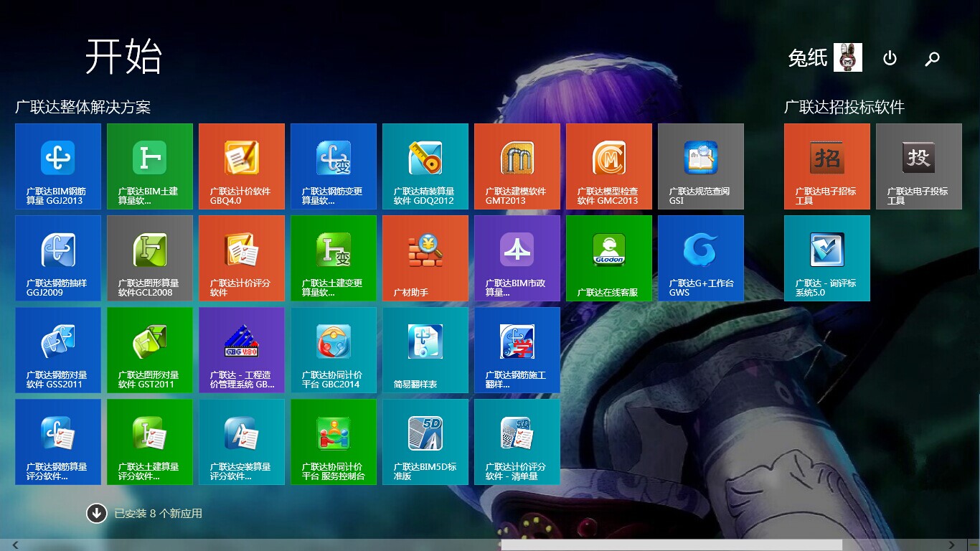
Task: Click the scrollbar left arrow
Action: 15,545
